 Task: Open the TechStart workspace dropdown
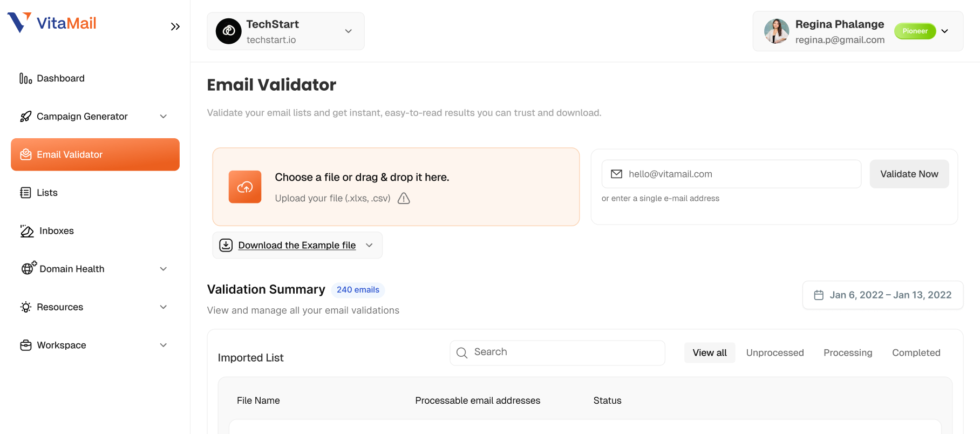point(349,31)
